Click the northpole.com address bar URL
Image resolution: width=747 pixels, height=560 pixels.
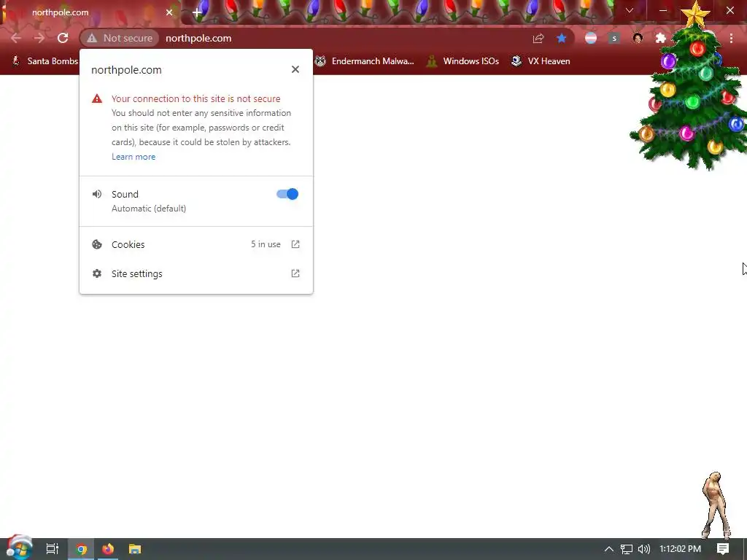198,38
